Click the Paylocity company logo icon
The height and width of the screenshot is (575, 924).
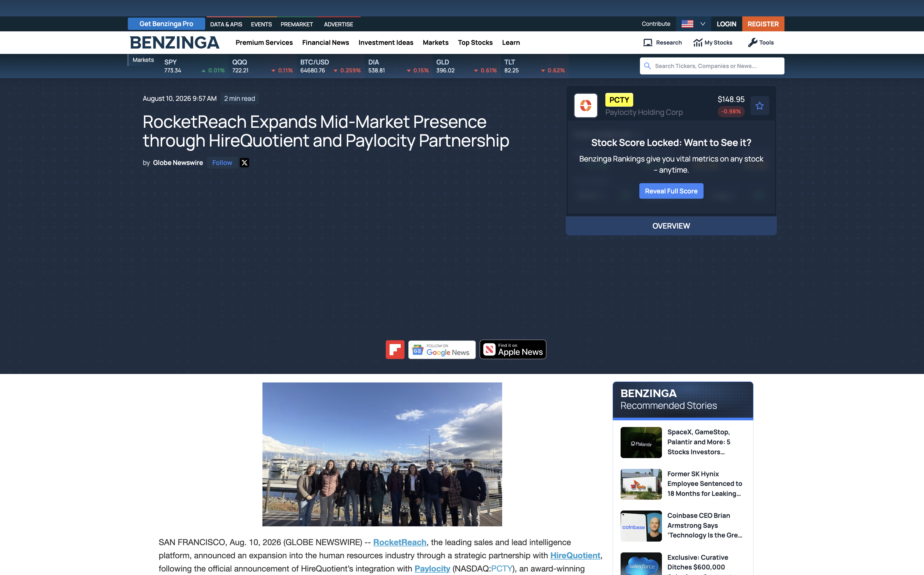pyautogui.click(x=585, y=106)
